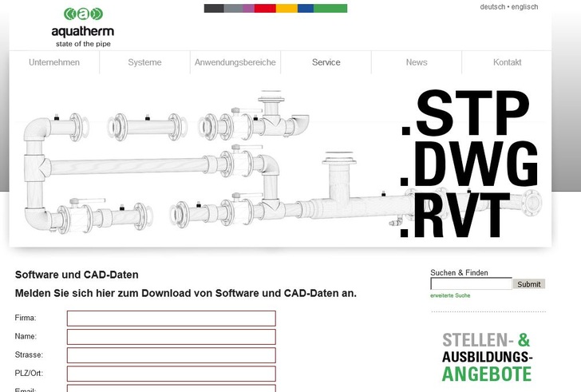Click the yellow segment in color bar
The width and height of the screenshot is (581, 392).
287,8
